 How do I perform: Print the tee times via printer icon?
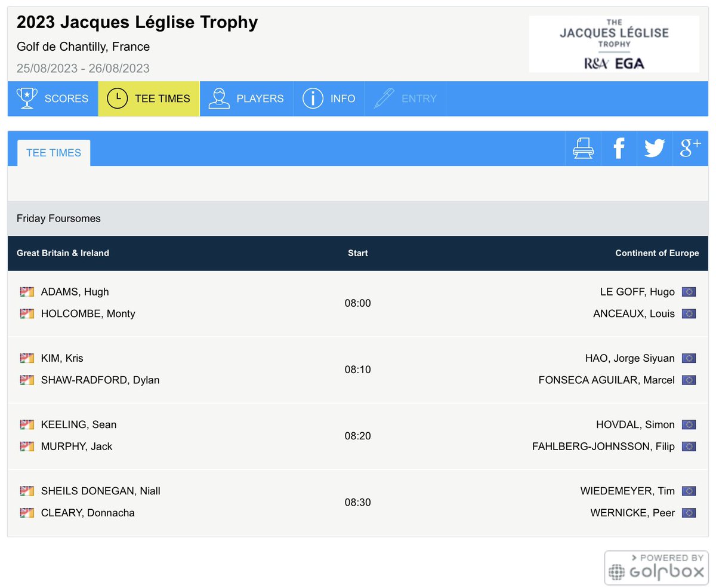[583, 148]
